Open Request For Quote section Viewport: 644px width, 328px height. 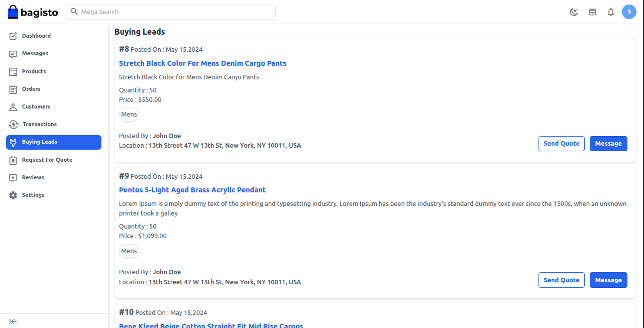point(47,160)
